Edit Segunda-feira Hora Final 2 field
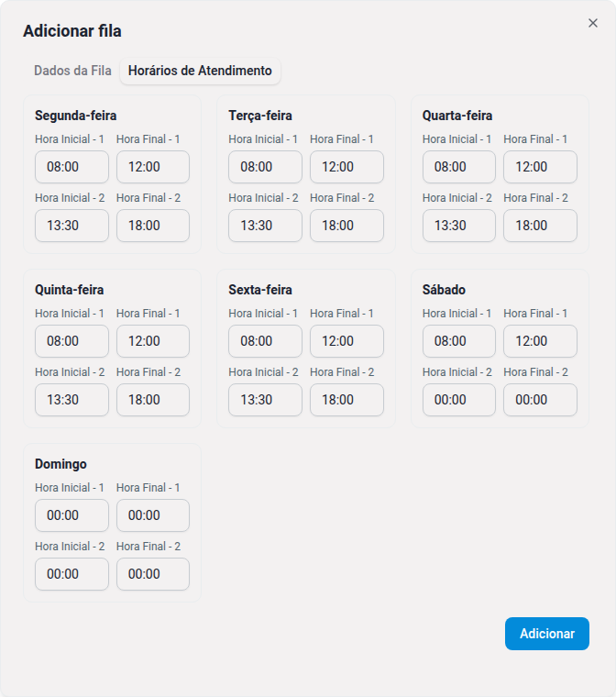The width and height of the screenshot is (616, 697). coord(153,226)
